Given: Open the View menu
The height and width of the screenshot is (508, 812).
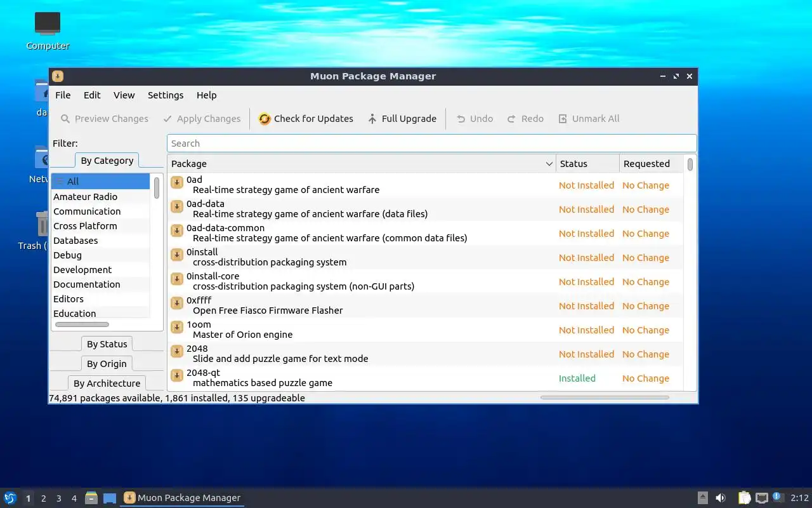Looking at the screenshot, I should tap(124, 95).
